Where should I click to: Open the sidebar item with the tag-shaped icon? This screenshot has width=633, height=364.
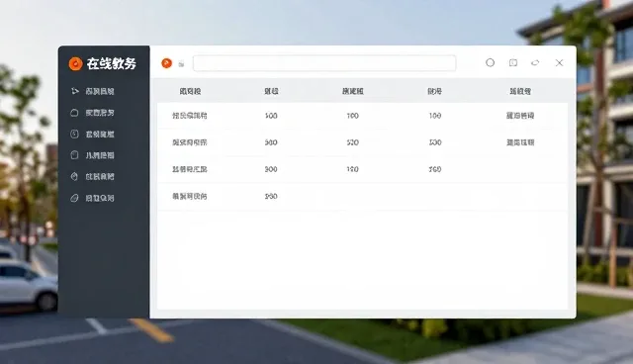point(92,198)
